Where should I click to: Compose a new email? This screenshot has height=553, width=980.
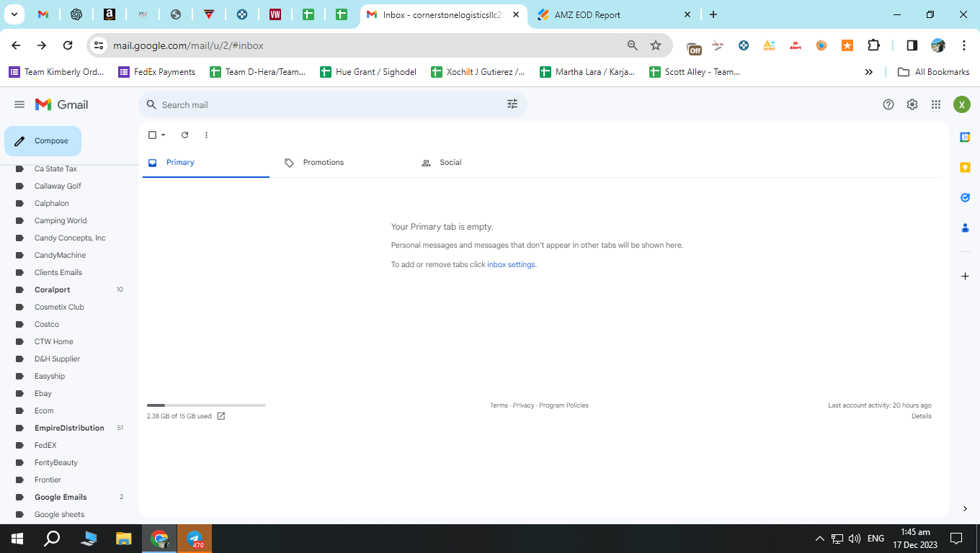tap(43, 141)
